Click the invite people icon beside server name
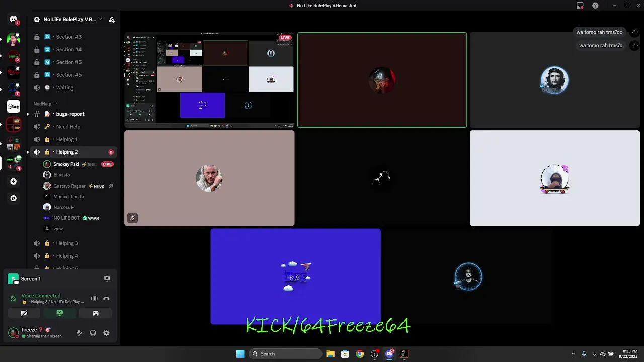The width and height of the screenshot is (644, 362). [x=111, y=19]
